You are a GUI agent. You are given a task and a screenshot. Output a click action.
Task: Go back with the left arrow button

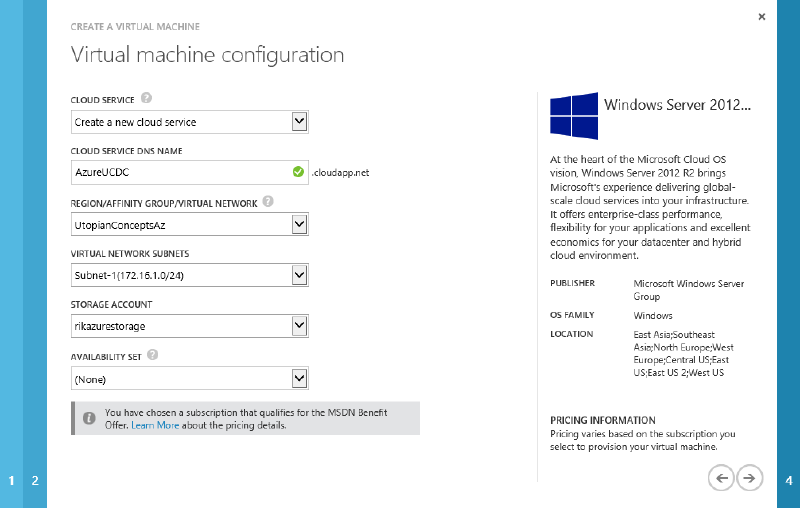[x=721, y=478]
